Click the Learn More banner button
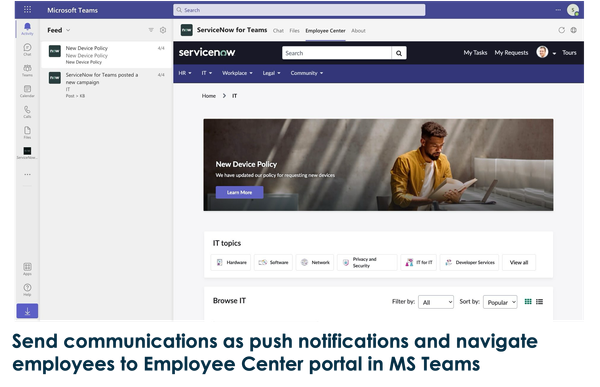This screenshot has width=600, height=387. pyautogui.click(x=240, y=192)
